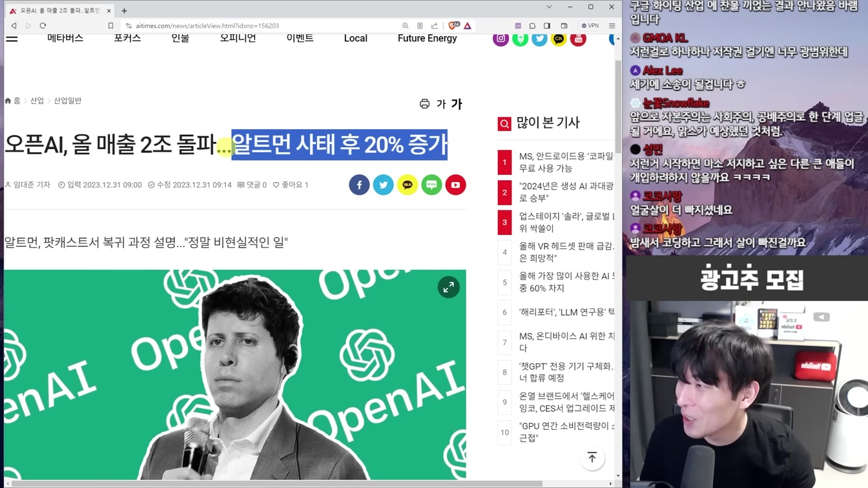Open the 산업일반 breadcrumb link

tap(67, 101)
